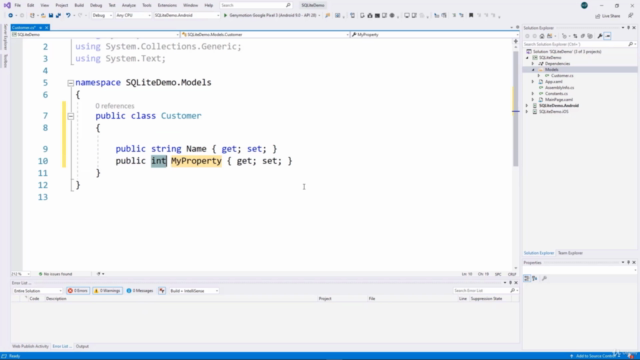Open SQLiteDemo.Models.Customer type dropdown
Image resolution: width=640 pixels, height=360 pixels.
point(265,35)
